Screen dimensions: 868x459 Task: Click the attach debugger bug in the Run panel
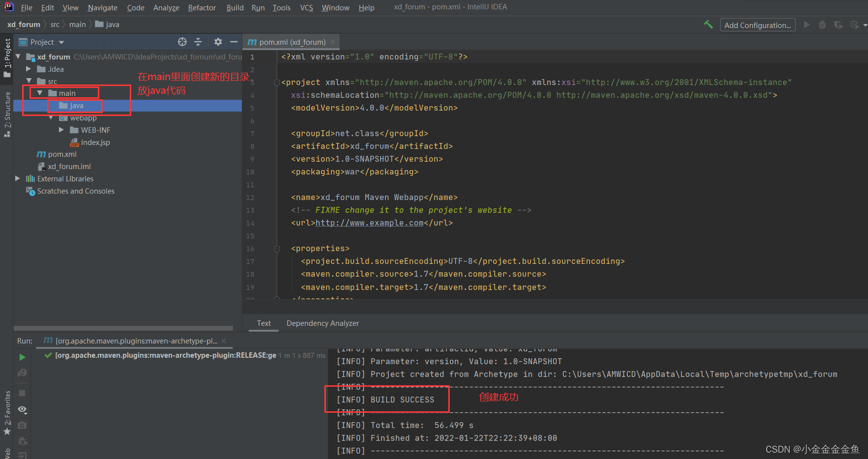coord(22,441)
